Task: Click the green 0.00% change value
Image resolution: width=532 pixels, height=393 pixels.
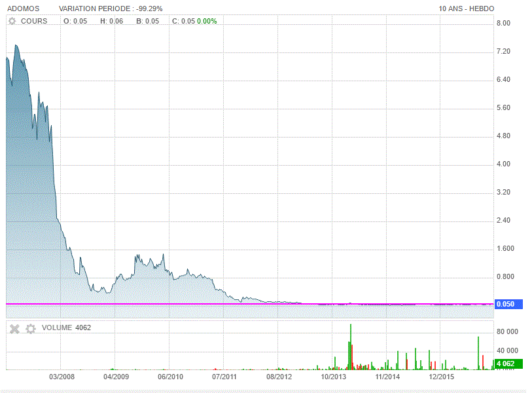Action: click(207, 21)
